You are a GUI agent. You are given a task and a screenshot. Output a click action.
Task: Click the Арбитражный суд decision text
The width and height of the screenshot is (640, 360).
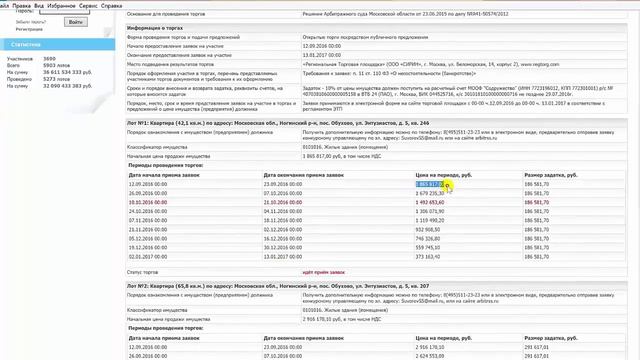(405, 14)
